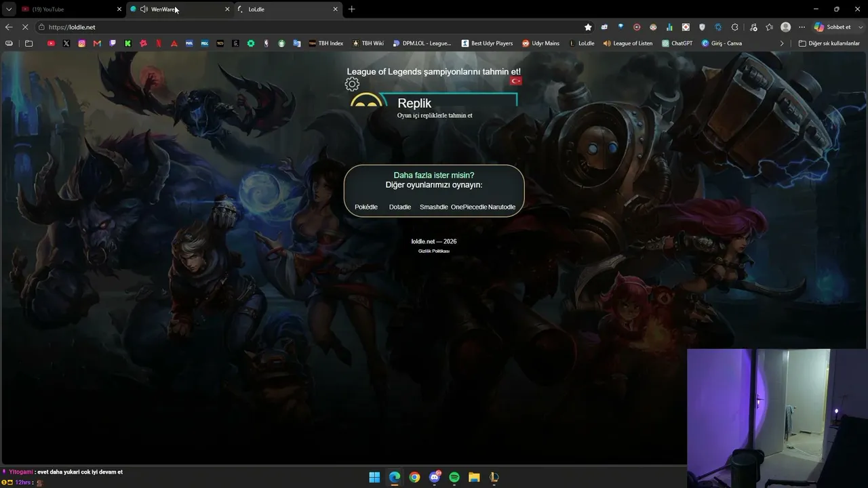The height and width of the screenshot is (488, 868).
Task: Open the Smashdle game link
Action: click(434, 207)
